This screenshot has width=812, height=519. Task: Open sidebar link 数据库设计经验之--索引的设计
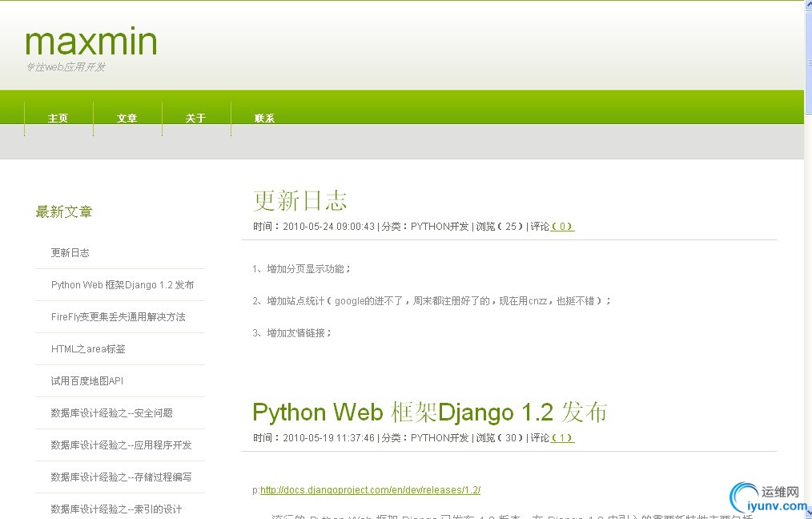(x=117, y=509)
